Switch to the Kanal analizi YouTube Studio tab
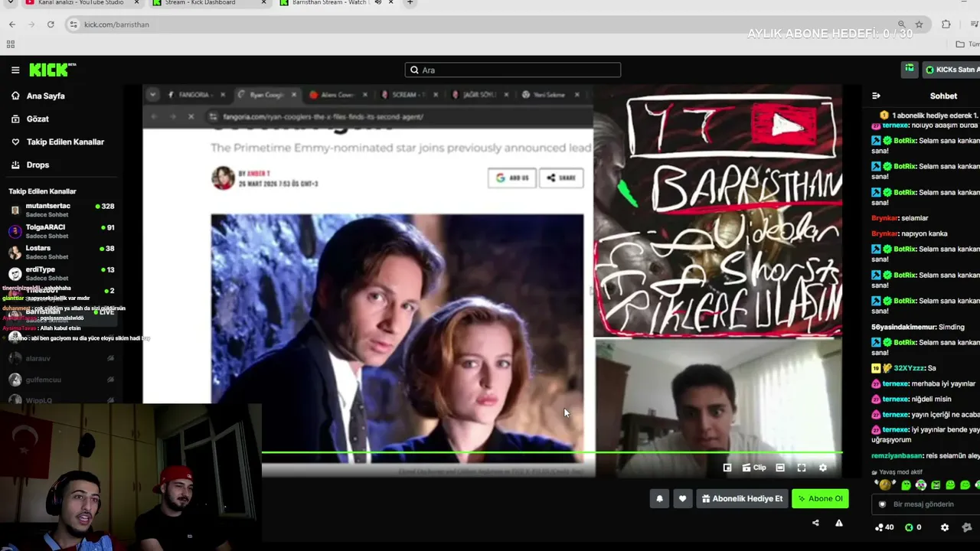 pyautogui.click(x=80, y=3)
